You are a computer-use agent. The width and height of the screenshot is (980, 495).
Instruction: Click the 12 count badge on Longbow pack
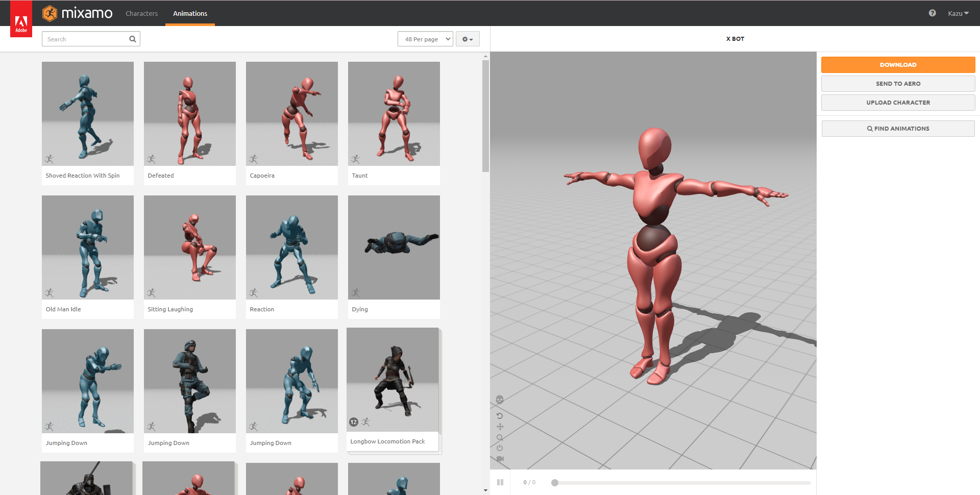(354, 422)
